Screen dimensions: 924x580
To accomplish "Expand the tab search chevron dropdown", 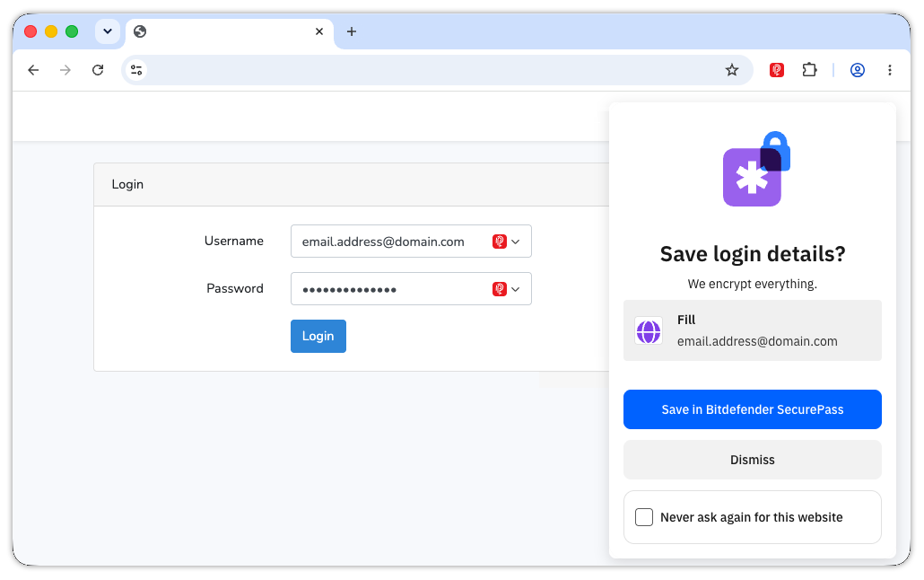I will (x=108, y=31).
